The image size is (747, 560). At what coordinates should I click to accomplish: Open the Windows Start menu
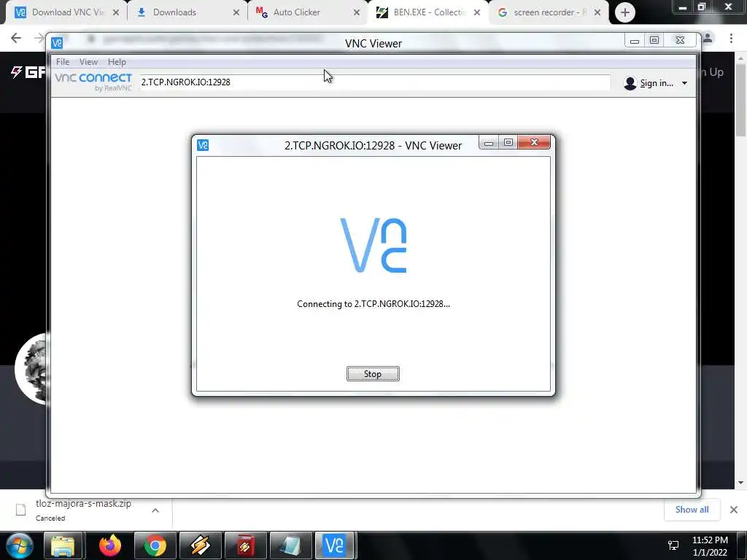pyautogui.click(x=20, y=545)
